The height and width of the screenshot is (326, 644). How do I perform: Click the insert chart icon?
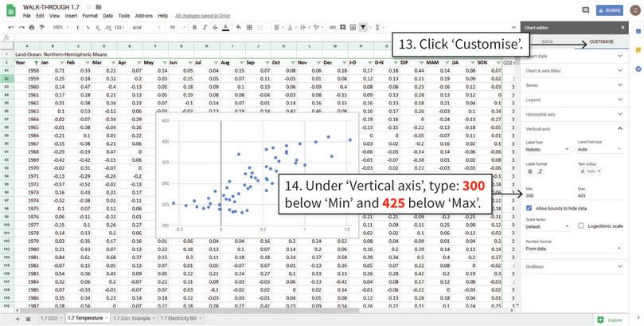tap(353, 28)
